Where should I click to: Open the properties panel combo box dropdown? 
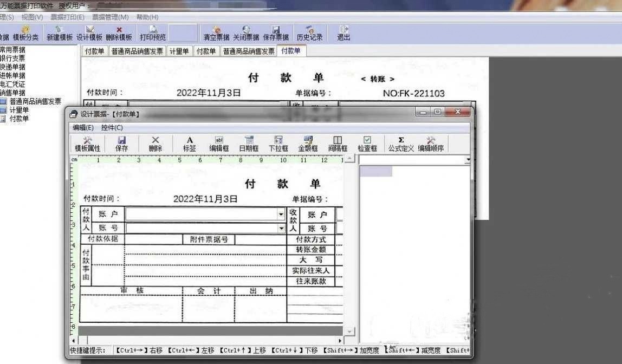(x=468, y=160)
